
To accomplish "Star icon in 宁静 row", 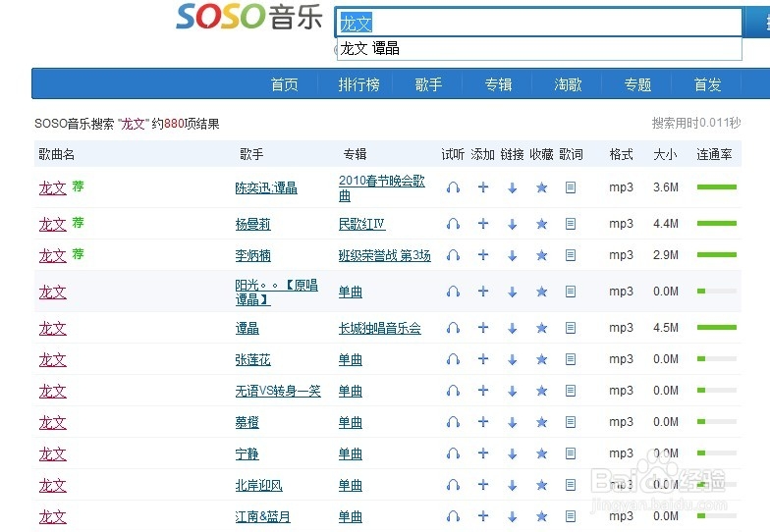I will [542, 453].
